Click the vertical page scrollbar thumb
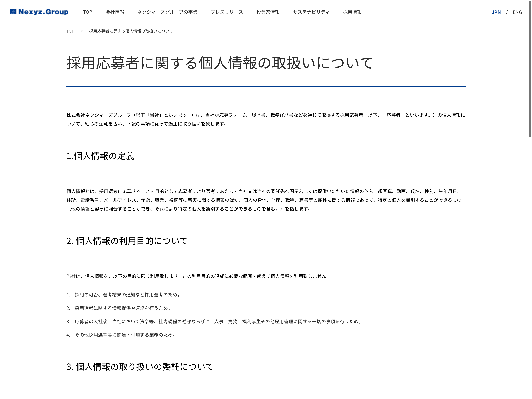The image size is (532, 399). tap(530, 68)
